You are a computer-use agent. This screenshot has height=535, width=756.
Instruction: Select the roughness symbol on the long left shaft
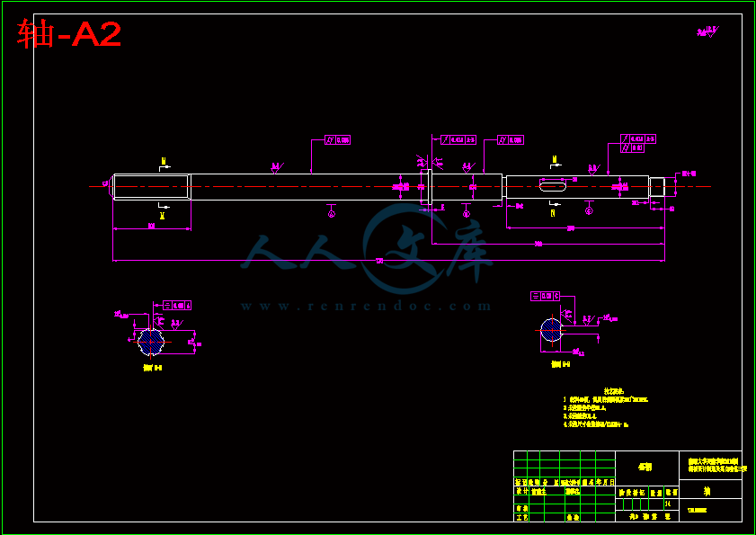coord(277,167)
